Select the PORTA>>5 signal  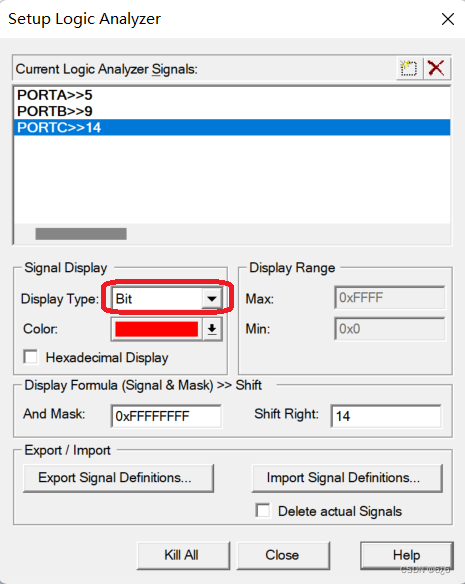coord(232,95)
